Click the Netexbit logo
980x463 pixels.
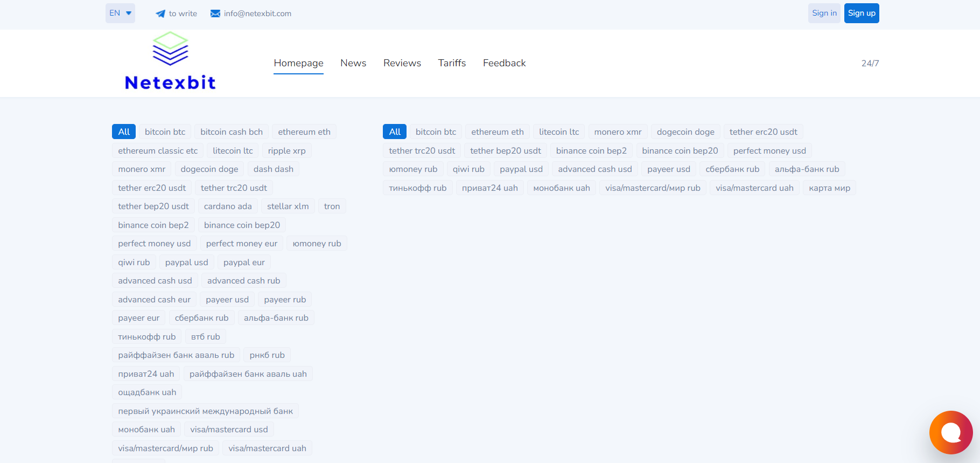click(x=170, y=61)
